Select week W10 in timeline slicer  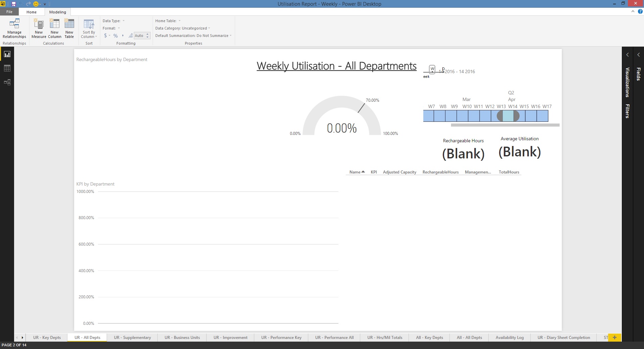pos(463,116)
